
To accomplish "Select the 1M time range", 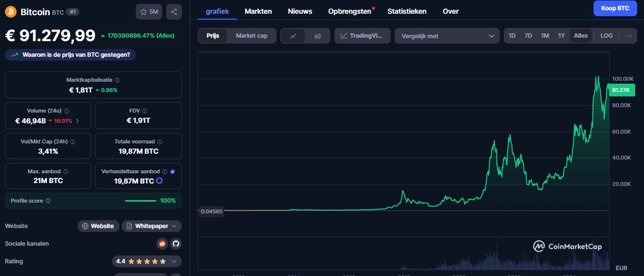I will 545,36.
